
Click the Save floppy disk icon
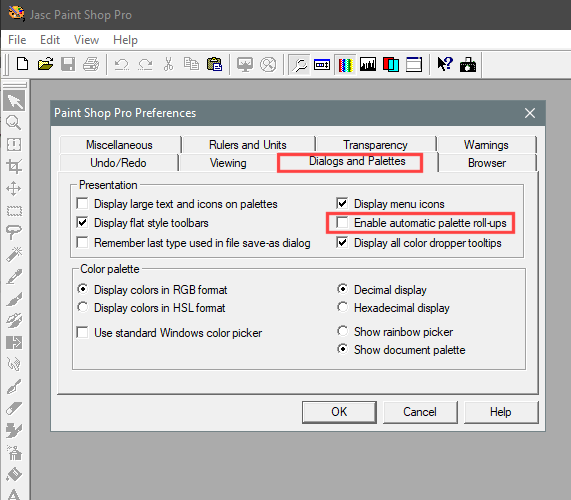point(68,64)
